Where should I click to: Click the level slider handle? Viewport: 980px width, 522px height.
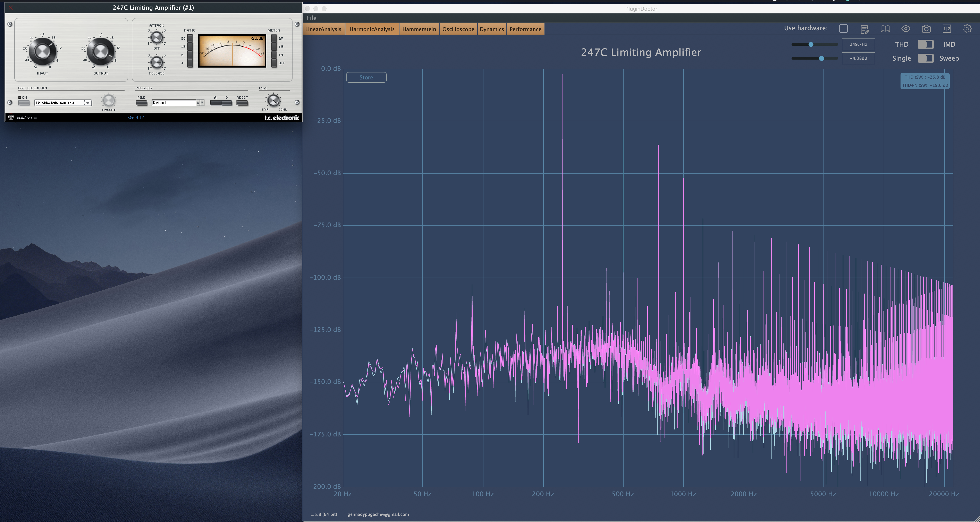[821, 58]
